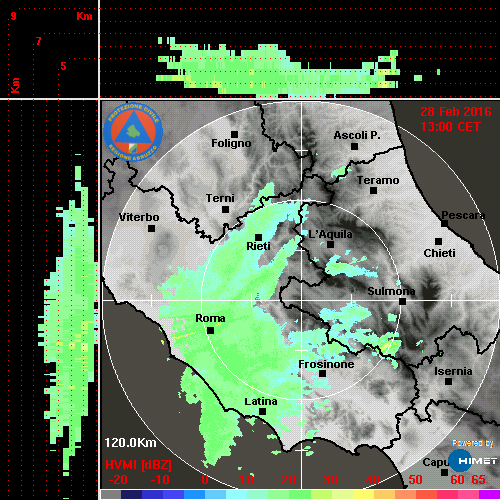Click the yellow swatch on the color bar

coord(363,494)
